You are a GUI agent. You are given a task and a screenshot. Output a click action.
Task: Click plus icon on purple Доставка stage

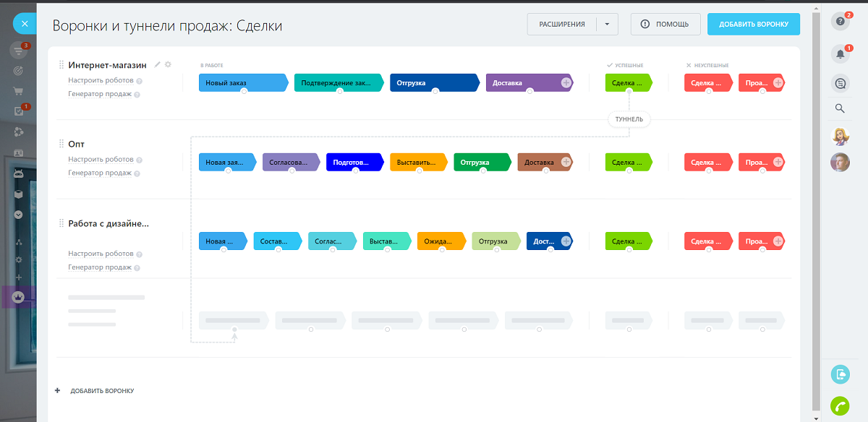(x=566, y=83)
